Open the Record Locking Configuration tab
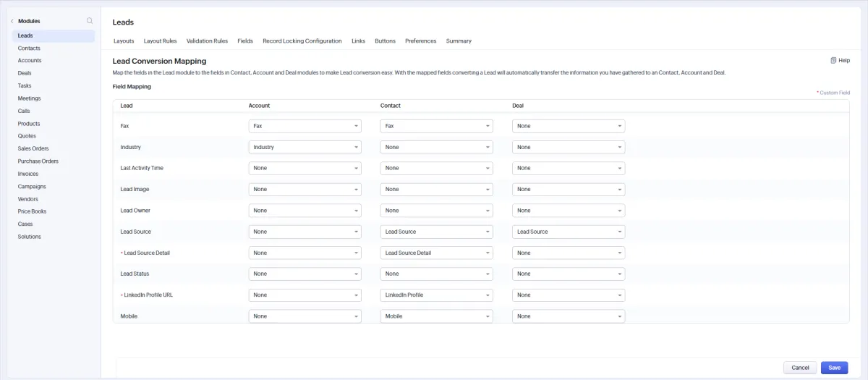 tap(302, 41)
